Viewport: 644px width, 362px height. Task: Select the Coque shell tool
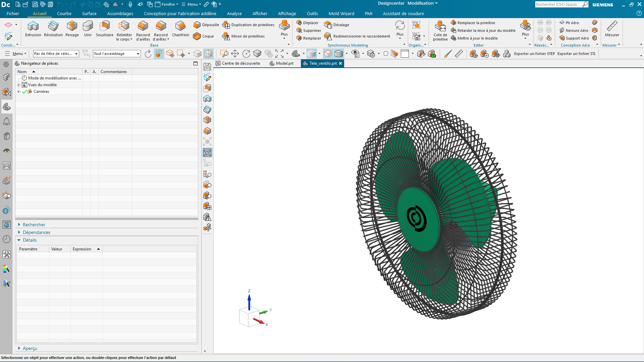point(204,36)
